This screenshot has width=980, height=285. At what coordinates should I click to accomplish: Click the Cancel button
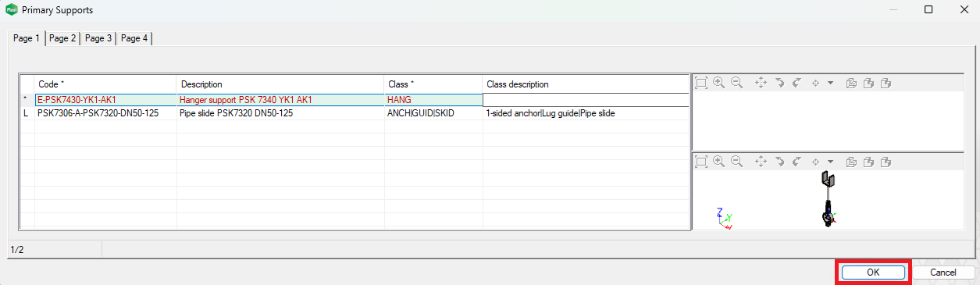[x=943, y=273]
